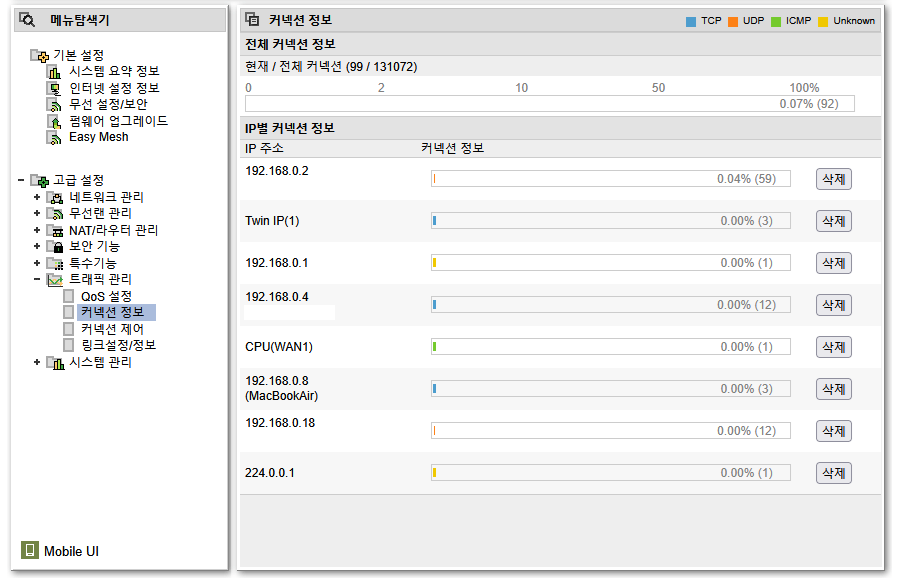Click the 커넥션 정보 panel header icon
Viewport: 920px width, 586px height.
click(252, 19)
